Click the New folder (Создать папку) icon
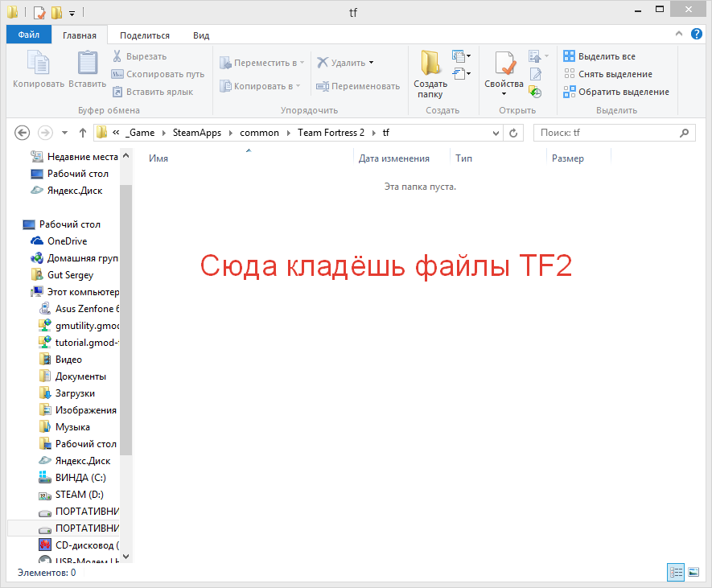 [x=430, y=63]
